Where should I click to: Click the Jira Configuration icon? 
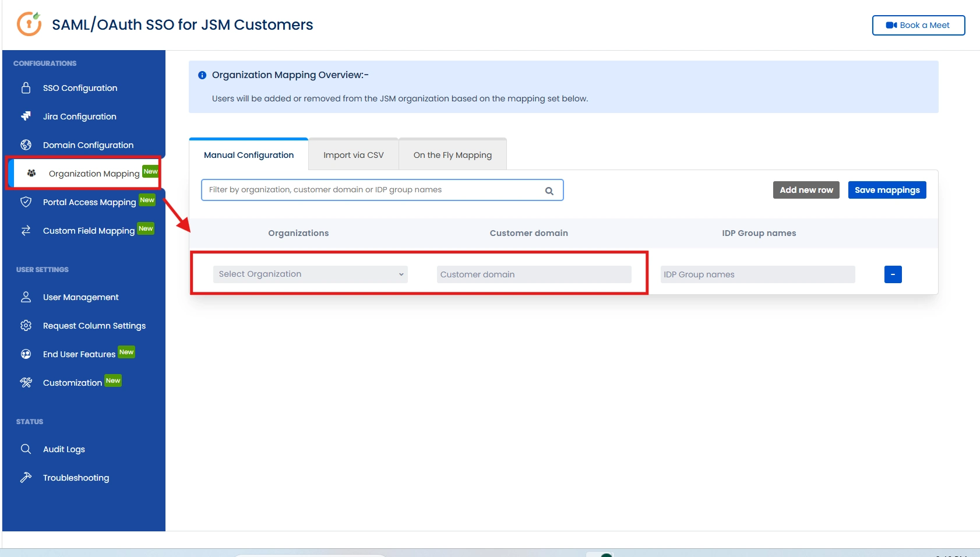point(26,117)
